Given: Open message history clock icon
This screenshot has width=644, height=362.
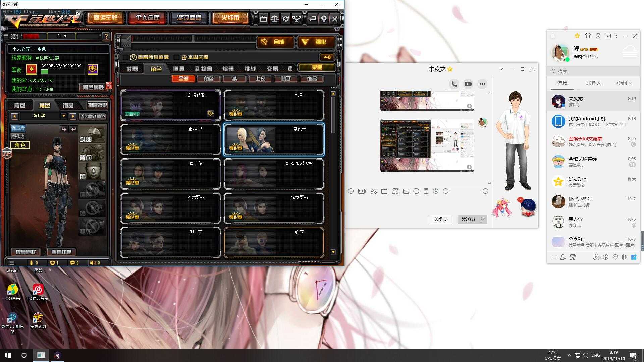Looking at the screenshot, I should click(x=485, y=191).
